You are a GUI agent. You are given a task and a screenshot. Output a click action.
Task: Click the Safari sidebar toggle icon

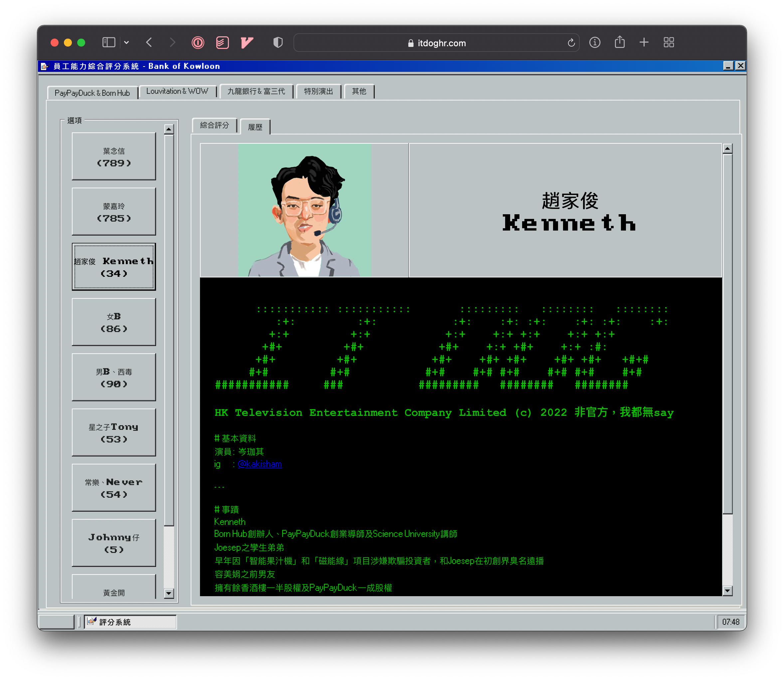click(108, 43)
